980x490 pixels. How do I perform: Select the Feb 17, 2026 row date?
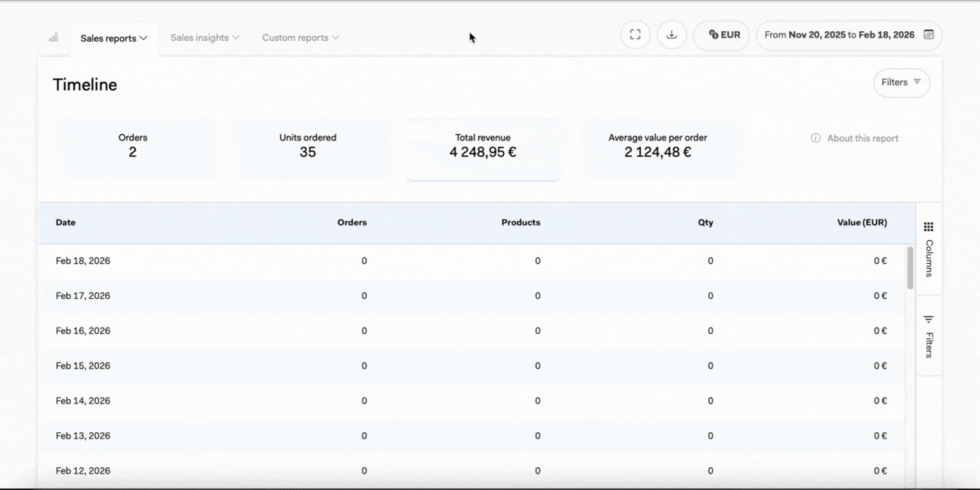[83, 296]
